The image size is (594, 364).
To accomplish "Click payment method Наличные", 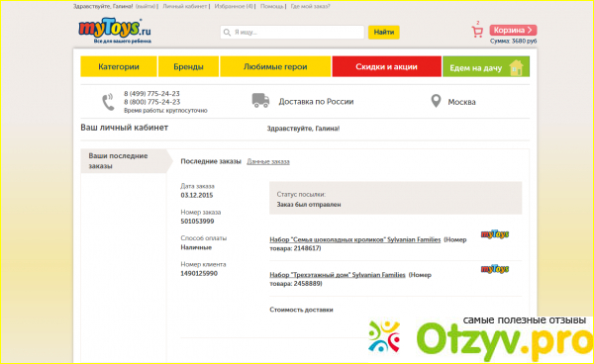I will pos(196,247).
